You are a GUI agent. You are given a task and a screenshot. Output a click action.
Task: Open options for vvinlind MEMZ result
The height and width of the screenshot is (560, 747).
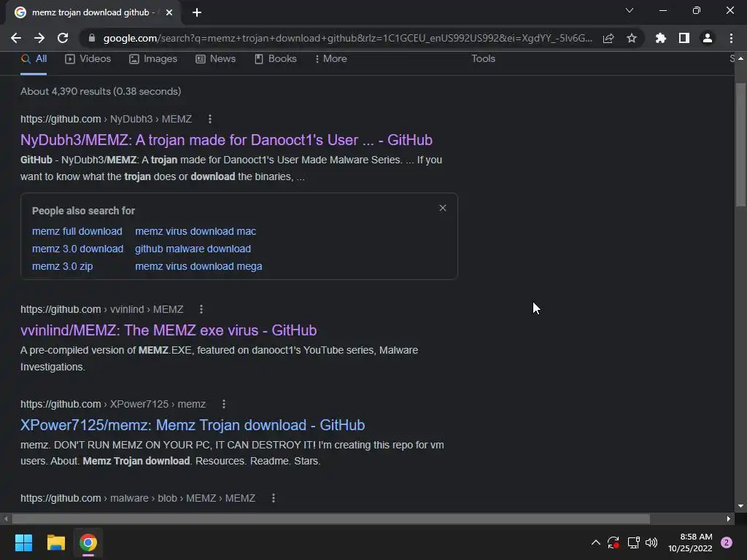click(201, 309)
